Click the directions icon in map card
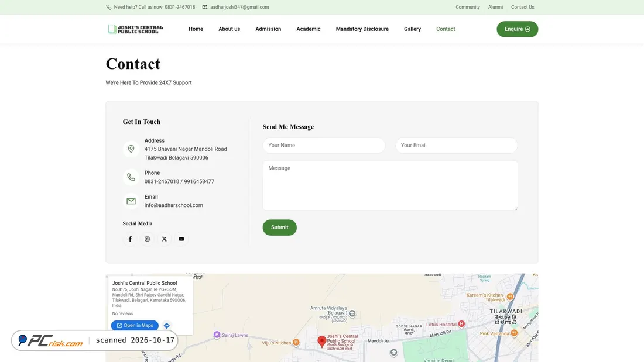Image resolution: width=644 pixels, height=362 pixels. click(x=166, y=326)
